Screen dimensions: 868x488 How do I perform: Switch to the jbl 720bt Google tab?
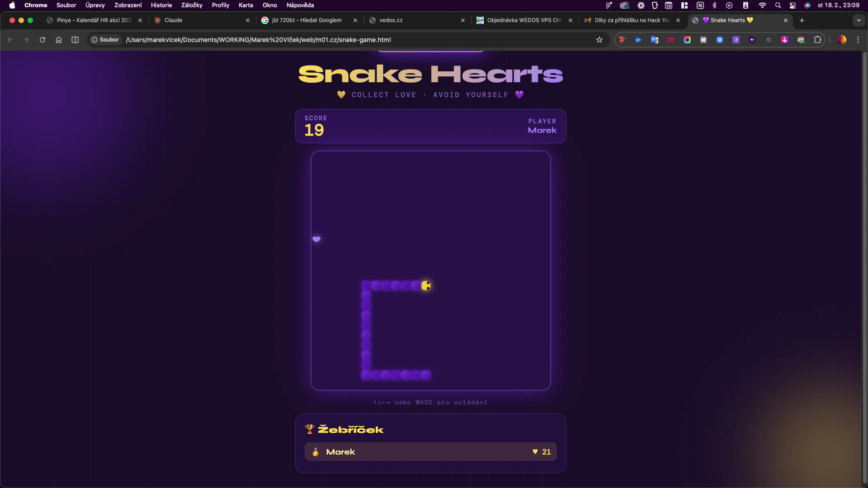click(x=309, y=20)
